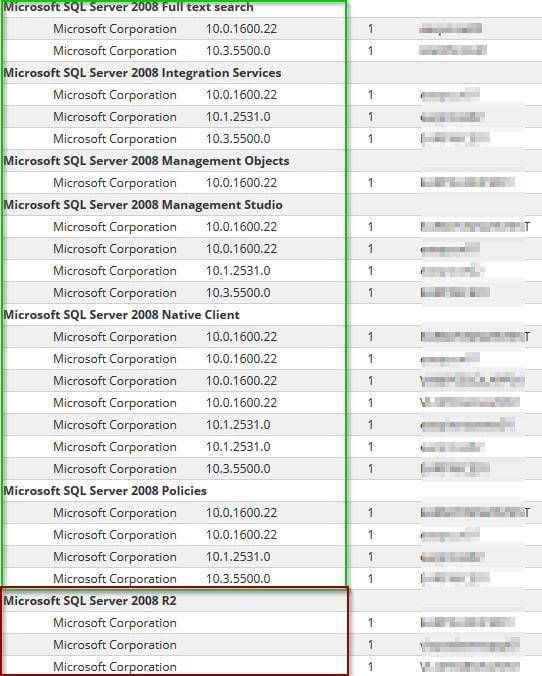Select Microsoft Corporation beside 10.3.5500.0 in Full text search
Viewport: 542px width, 676px height.
pos(115,51)
